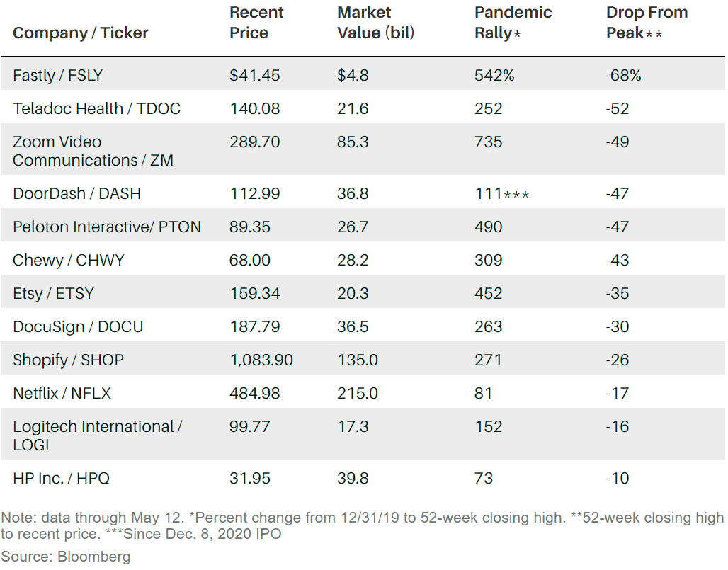
Task: Select the Drop From Peak header
Action: 647,23
